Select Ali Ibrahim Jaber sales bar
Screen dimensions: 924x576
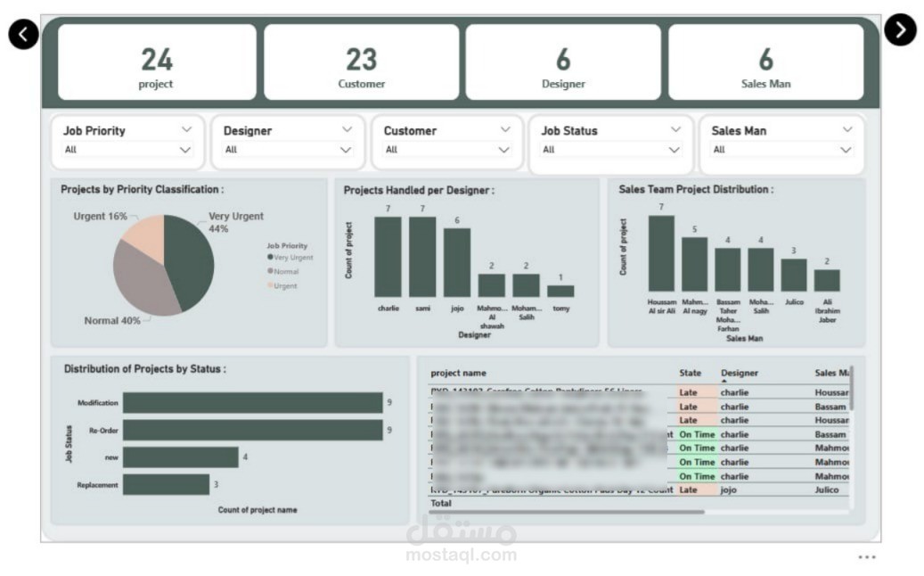pyautogui.click(x=827, y=281)
